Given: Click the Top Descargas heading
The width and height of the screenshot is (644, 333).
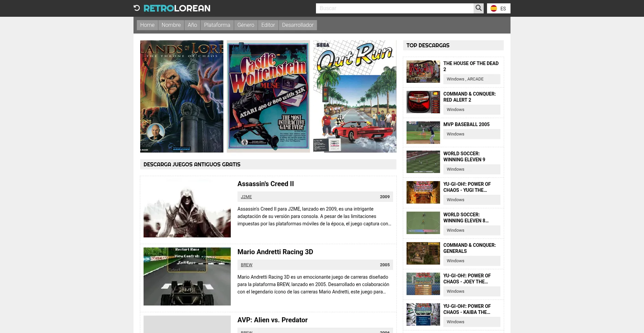Looking at the screenshot, I should 428,45.
